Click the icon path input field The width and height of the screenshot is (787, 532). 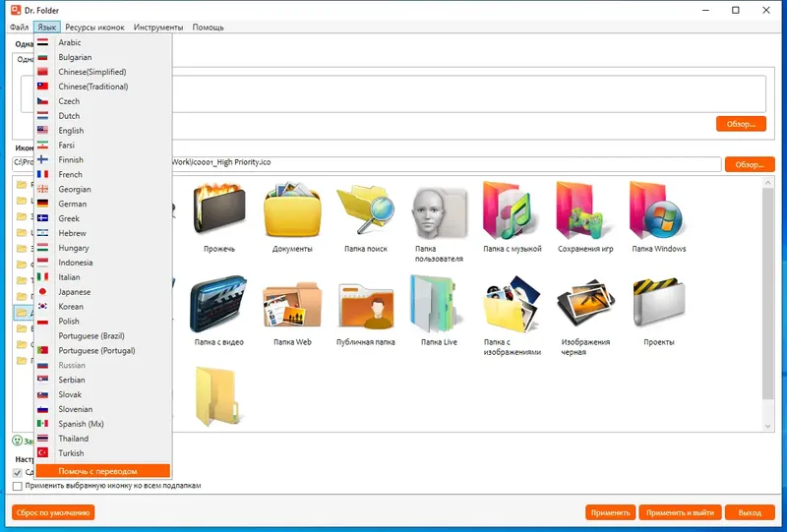click(366, 163)
